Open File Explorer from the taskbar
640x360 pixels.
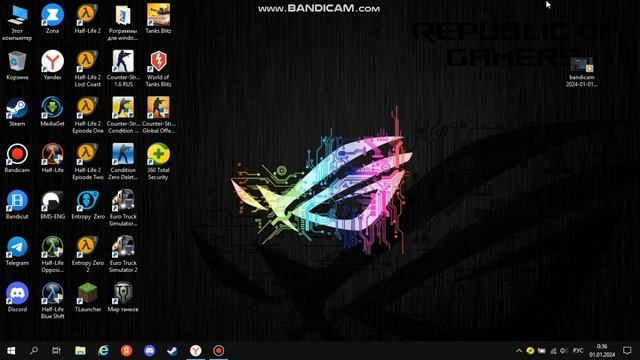(x=80, y=351)
